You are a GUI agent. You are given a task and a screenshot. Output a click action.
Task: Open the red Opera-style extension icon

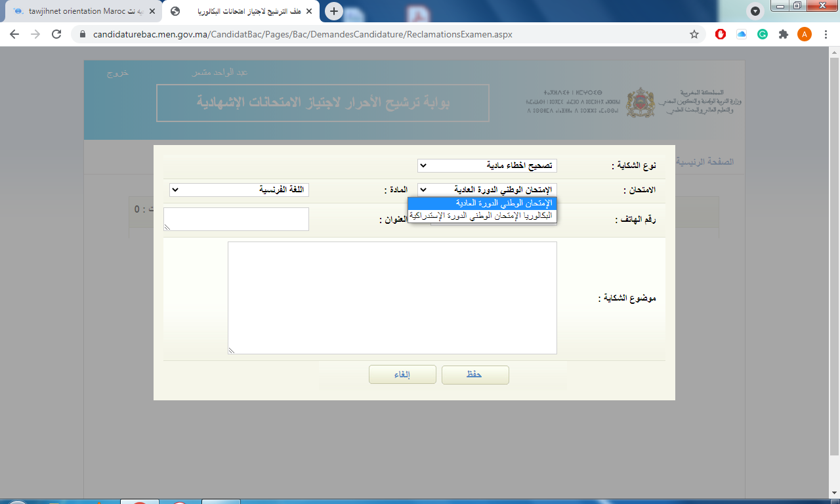[x=721, y=34]
